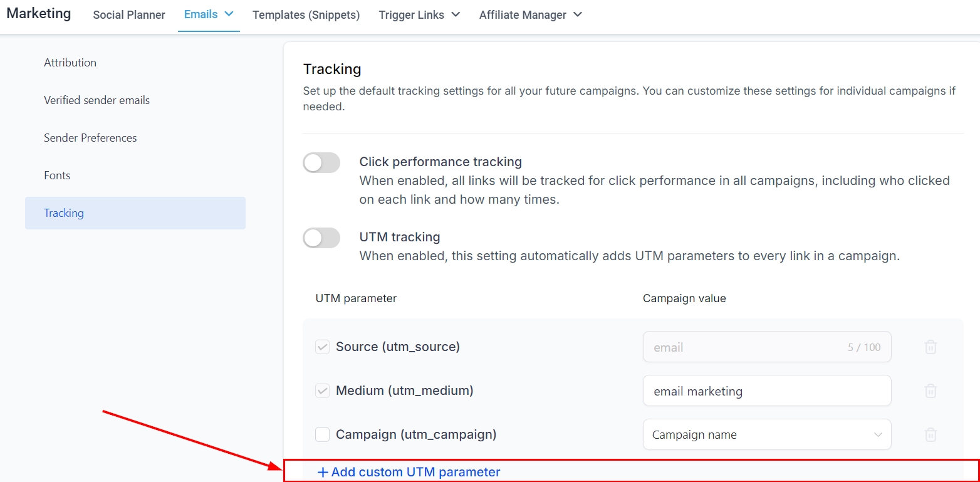
Task: Remove Campaign utm_campaign row via trash icon
Action: click(x=930, y=434)
